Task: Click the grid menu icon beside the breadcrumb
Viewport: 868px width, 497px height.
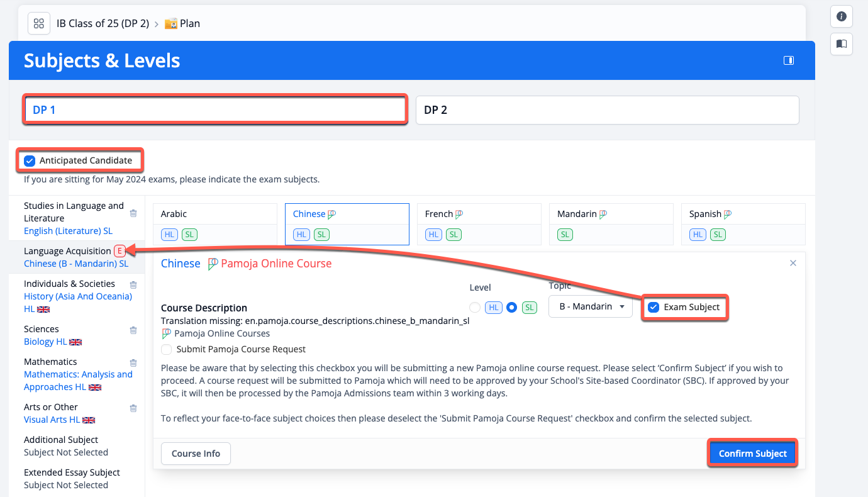Action: pos(39,24)
